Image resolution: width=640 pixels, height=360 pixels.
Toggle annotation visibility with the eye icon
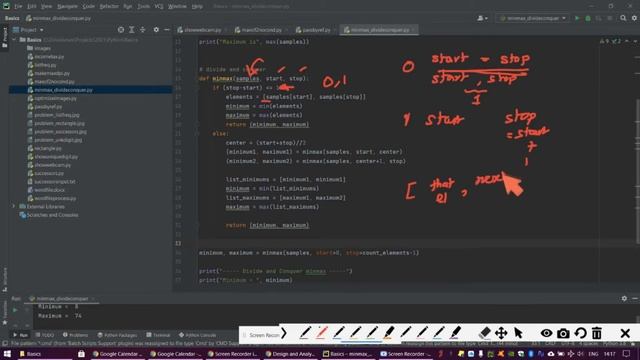coord(546,333)
